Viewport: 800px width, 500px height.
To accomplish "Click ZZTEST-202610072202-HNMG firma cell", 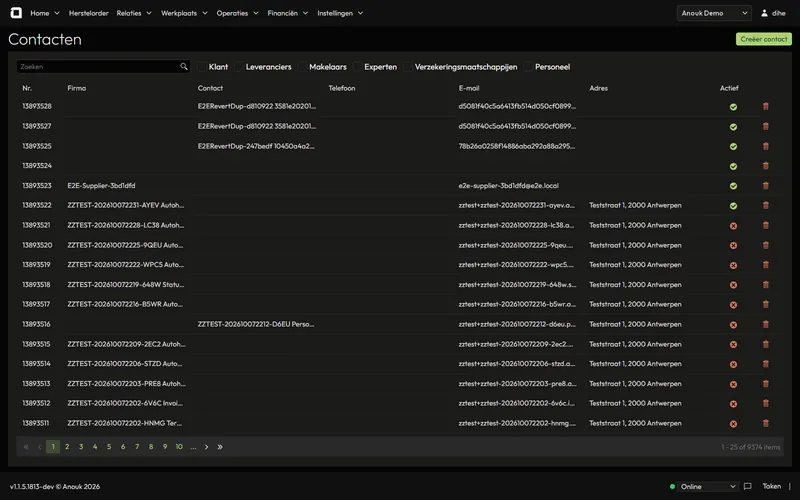I will 124,423.
